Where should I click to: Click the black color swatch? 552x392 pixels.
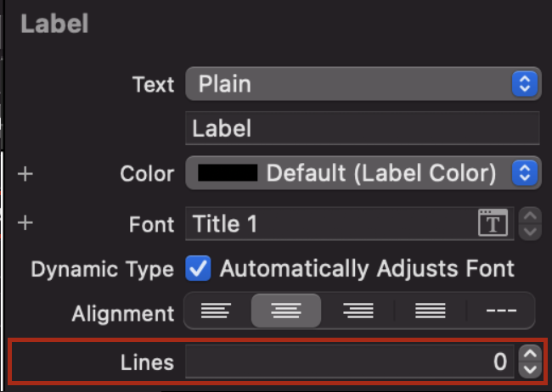point(228,173)
